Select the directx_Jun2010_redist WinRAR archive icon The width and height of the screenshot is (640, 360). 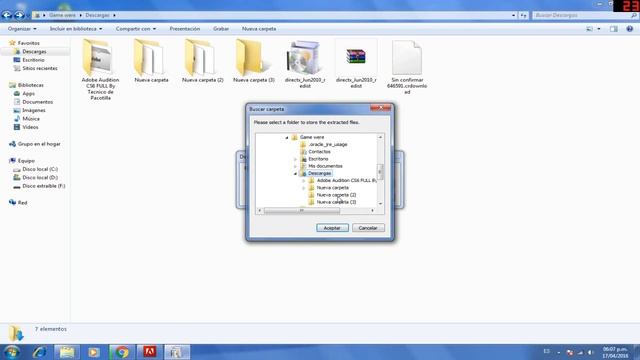[x=356, y=56]
